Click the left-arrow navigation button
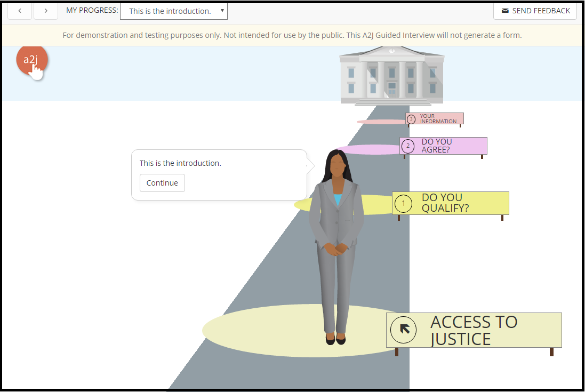This screenshot has width=585, height=392. pos(20,11)
